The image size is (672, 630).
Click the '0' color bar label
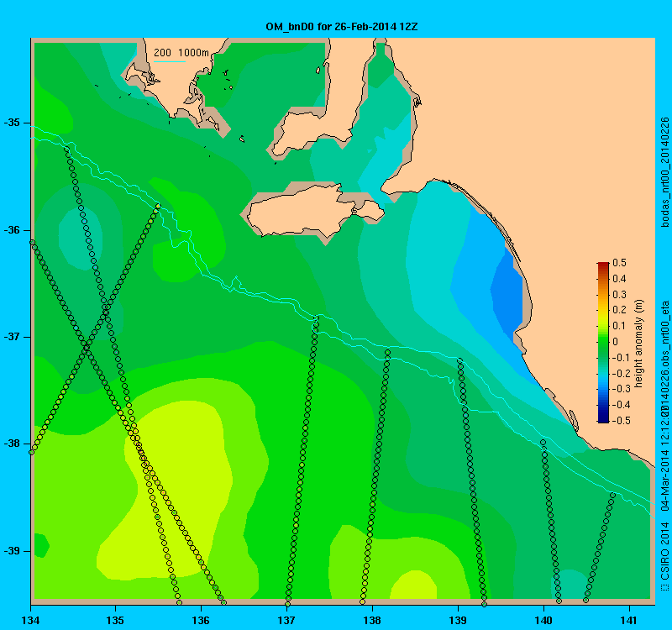click(x=616, y=342)
